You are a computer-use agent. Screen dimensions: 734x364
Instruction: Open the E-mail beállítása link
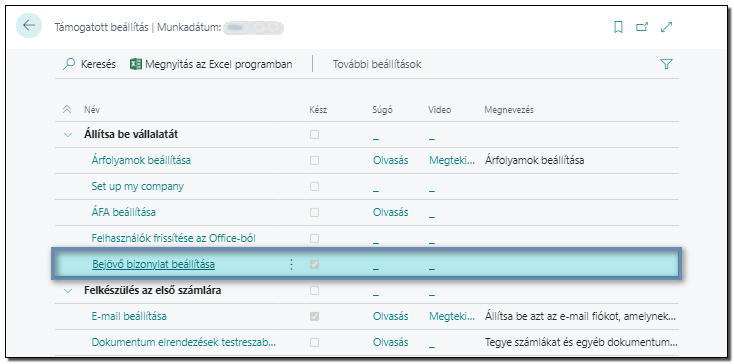tap(129, 316)
